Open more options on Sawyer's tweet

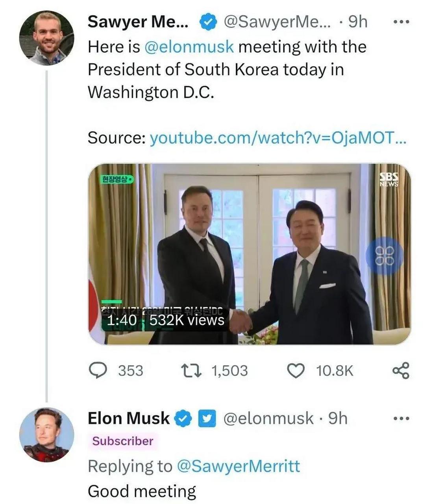401,22
